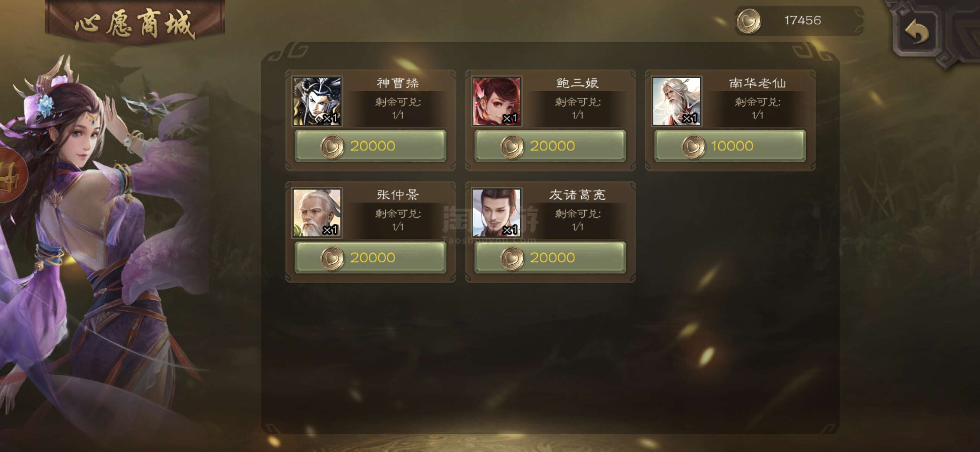Buy 友诸葛亮 for 20000 coins

click(x=550, y=258)
